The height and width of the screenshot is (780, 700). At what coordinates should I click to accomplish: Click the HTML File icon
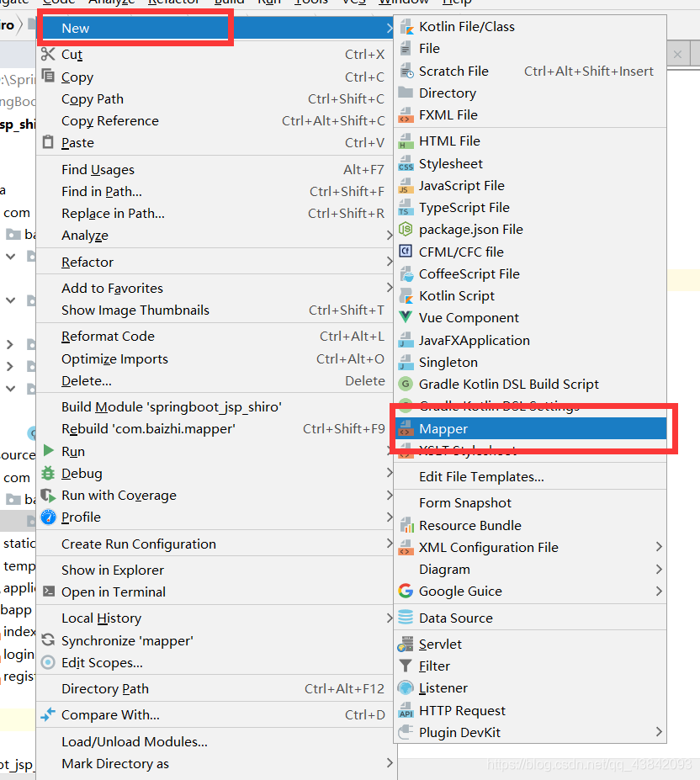(x=406, y=141)
